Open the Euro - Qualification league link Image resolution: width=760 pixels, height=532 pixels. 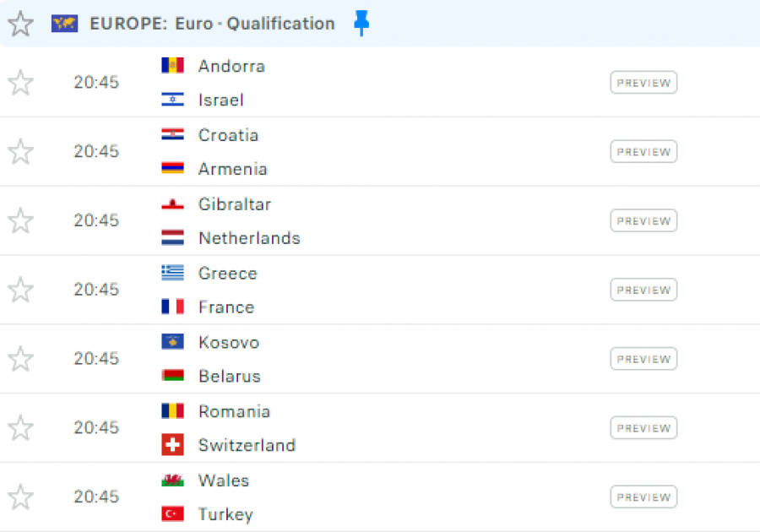[254, 24]
